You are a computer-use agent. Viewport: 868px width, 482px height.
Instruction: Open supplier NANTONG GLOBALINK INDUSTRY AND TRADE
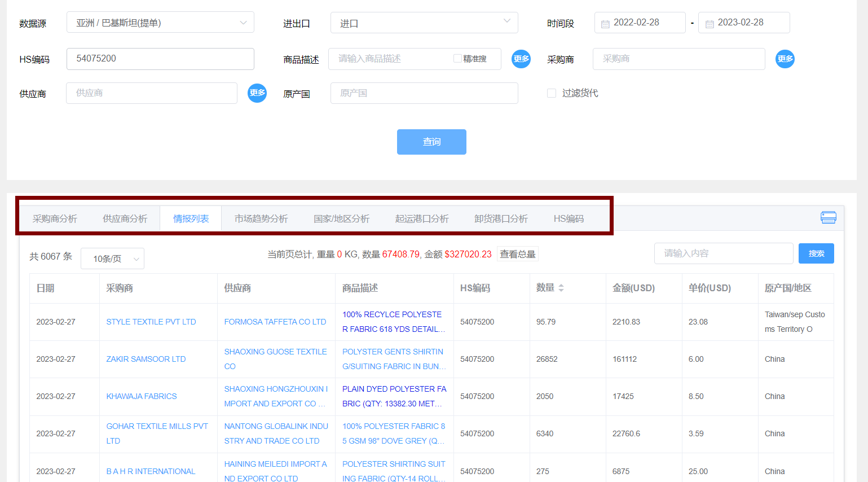pyautogui.click(x=276, y=433)
